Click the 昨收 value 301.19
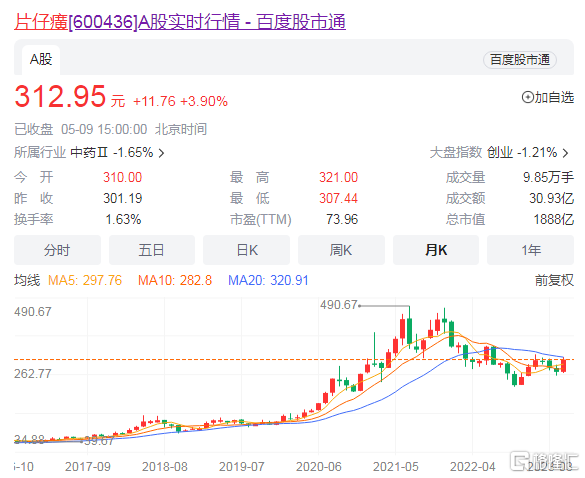Screen dimensions: 585x478 tap(123, 198)
